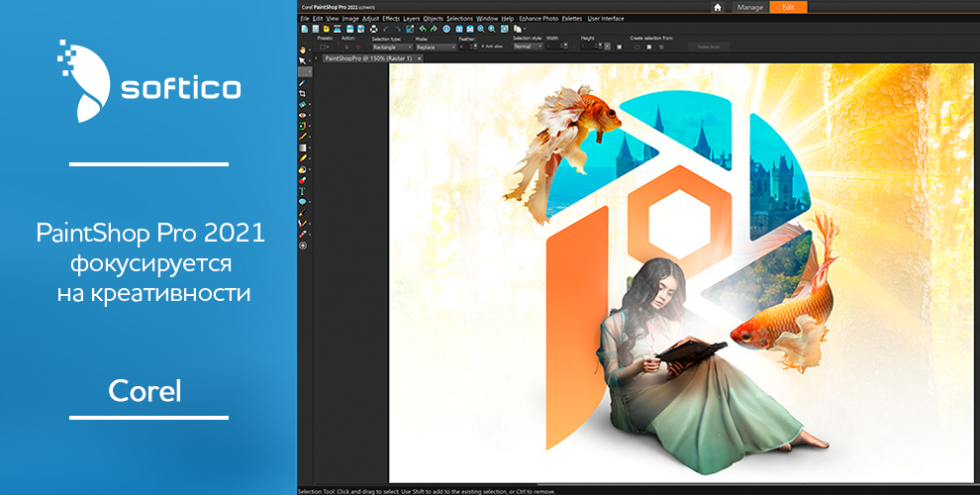Open the Selection type dropdown
The height and width of the screenshot is (495, 980).
[391, 47]
